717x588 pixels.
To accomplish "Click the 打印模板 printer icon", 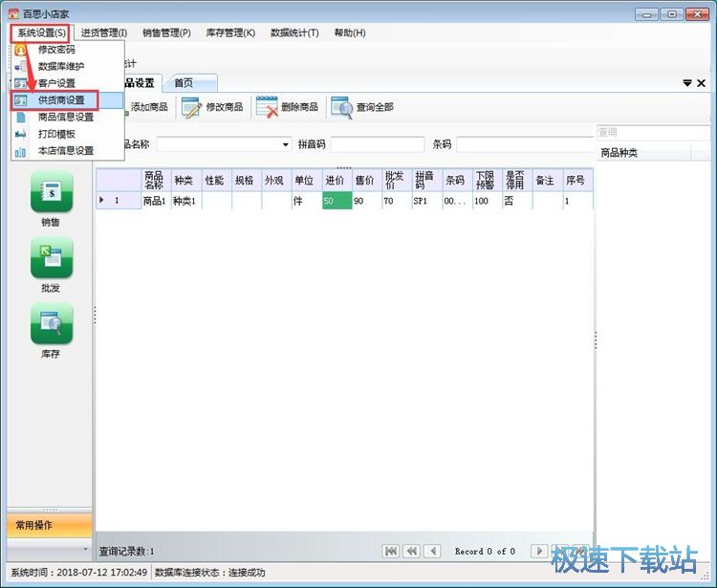I will (20, 134).
